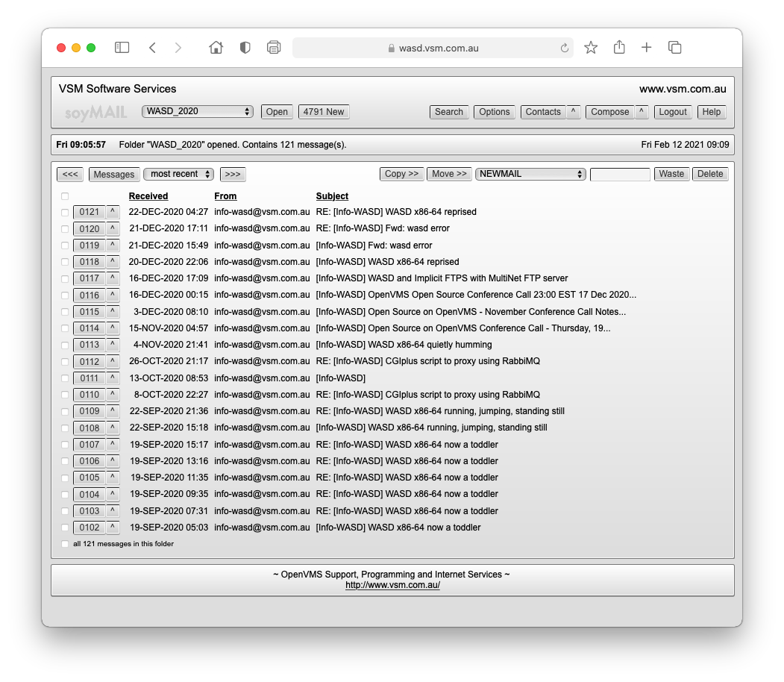Open message number 0109
Image resolution: width=784 pixels, height=682 pixels.
(90, 411)
